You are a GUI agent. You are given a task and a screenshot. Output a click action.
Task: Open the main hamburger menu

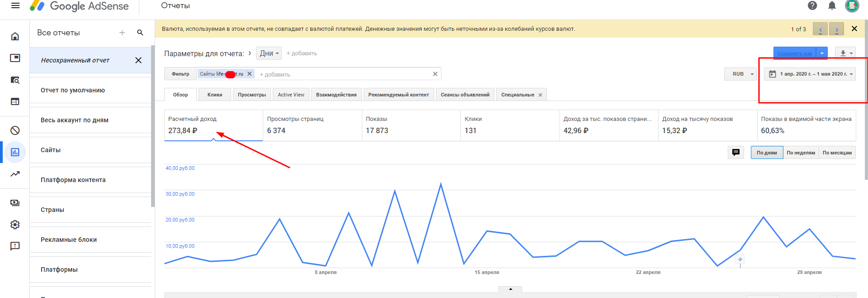point(15,6)
